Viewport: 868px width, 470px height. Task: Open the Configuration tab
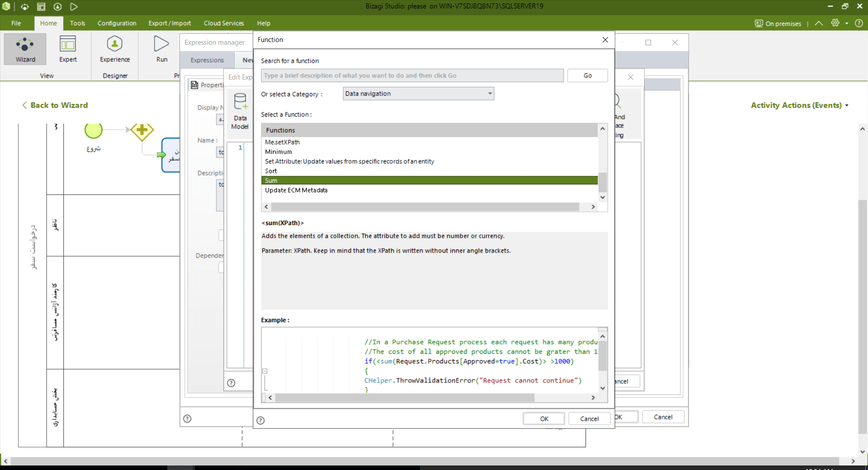[117, 23]
